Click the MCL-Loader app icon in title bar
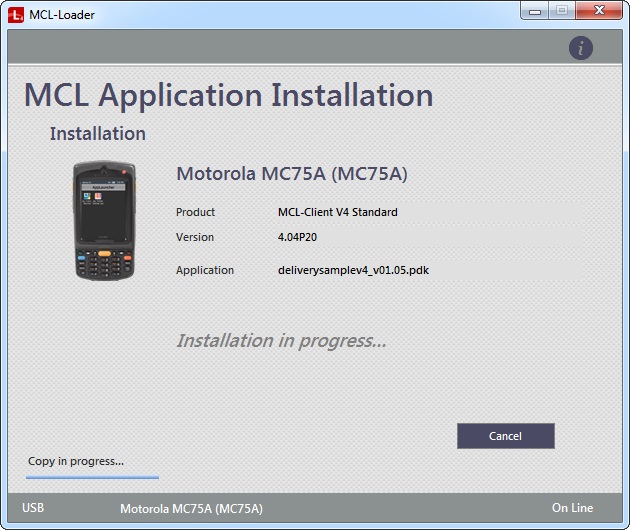Viewport: 630px width, 530px height. (16, 15)
